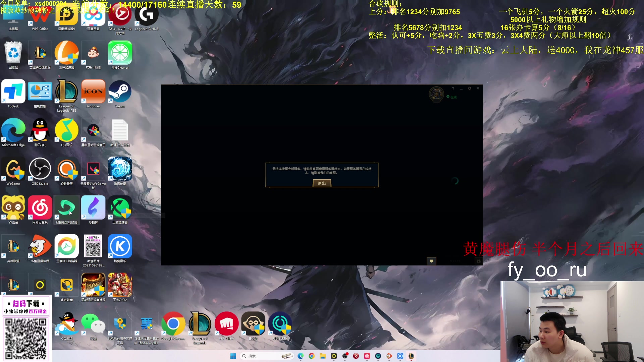Viewport: 644px width, 362px height.
Task: Open 微信 WeChat desktop icon
Action: pyautogui.click(x=93, y=326)
